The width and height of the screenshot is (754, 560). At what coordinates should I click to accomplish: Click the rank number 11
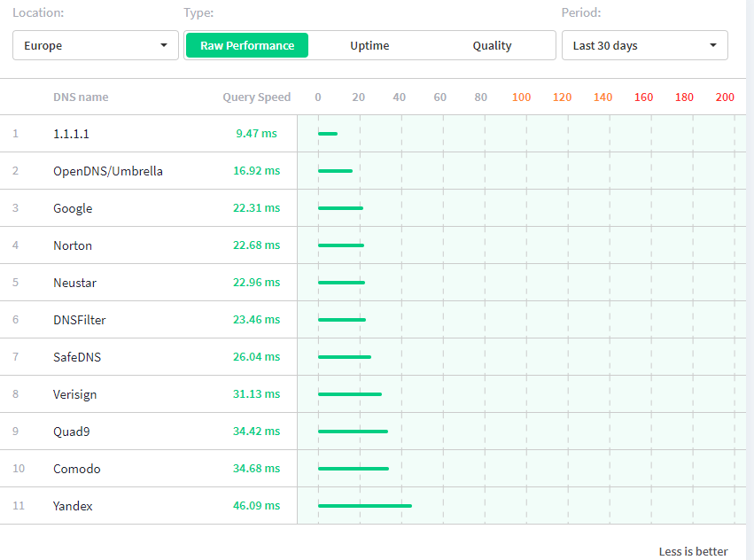pos(19,506)
